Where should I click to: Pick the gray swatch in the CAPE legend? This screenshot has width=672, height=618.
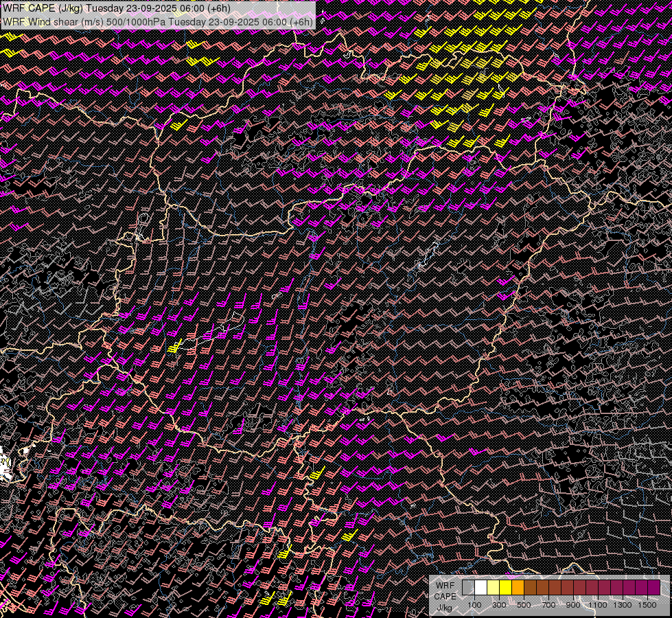[x=468, y=588]
